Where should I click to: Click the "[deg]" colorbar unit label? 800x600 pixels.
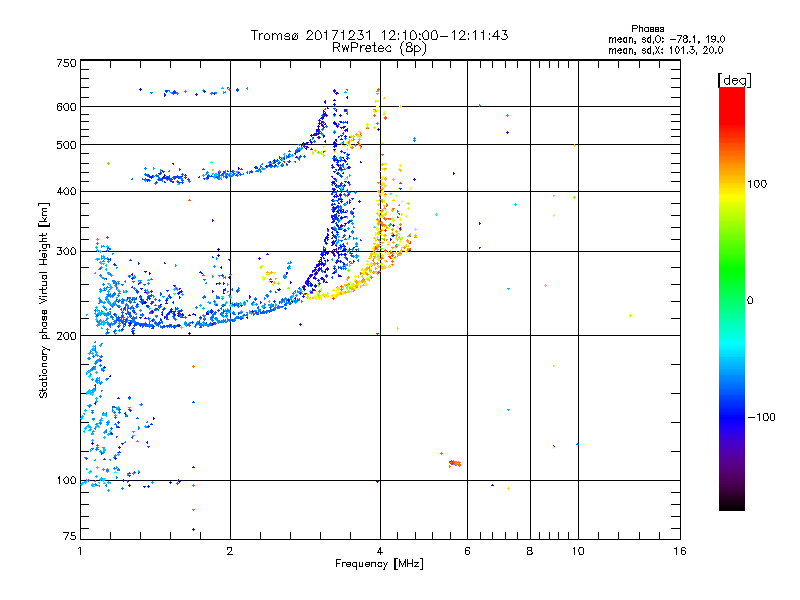click(x=734, y=80)
